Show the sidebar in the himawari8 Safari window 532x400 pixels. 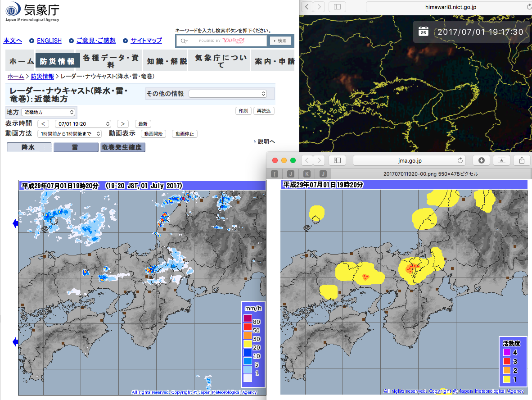coord(337,7)
